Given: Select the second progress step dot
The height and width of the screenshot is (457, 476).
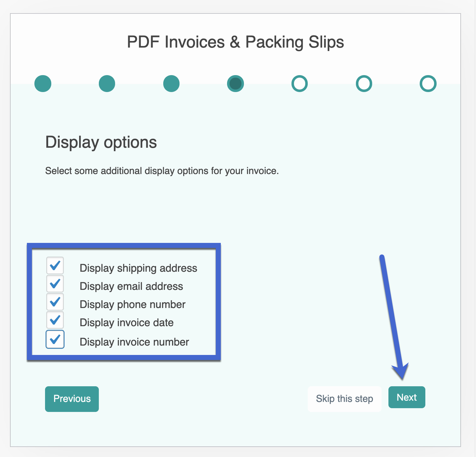Looking at the screenshot, I should 107,83.
